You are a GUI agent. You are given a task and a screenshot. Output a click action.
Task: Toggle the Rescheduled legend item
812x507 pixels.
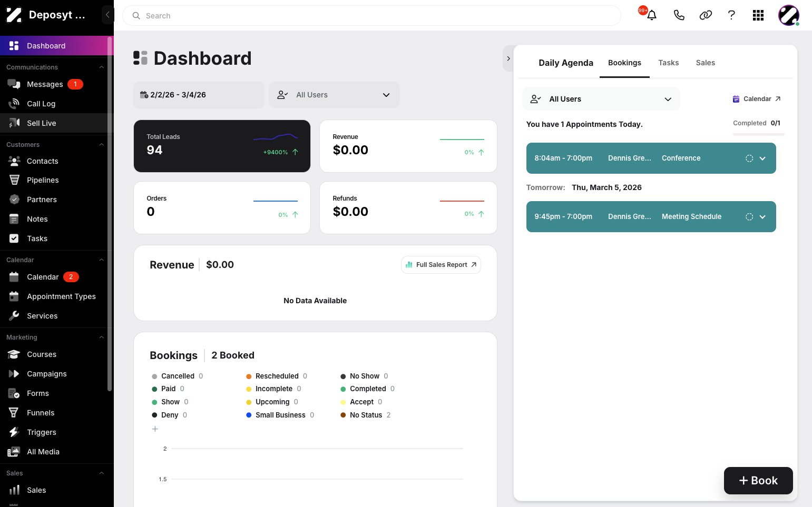pos(277,376)
